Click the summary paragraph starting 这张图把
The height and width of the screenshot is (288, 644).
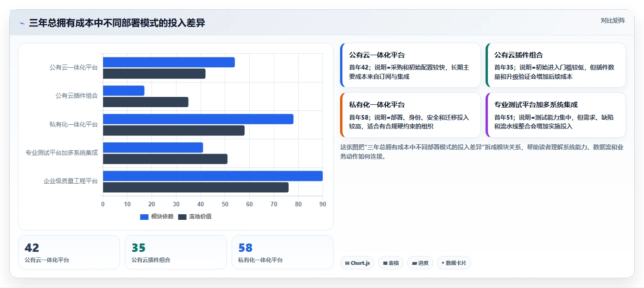pos(482,152)
